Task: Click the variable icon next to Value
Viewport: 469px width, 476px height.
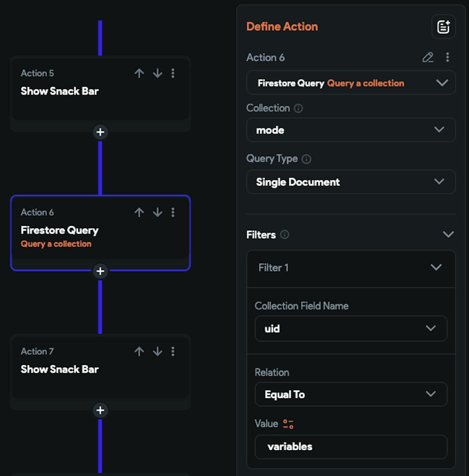Action: (x=288, y=424)
